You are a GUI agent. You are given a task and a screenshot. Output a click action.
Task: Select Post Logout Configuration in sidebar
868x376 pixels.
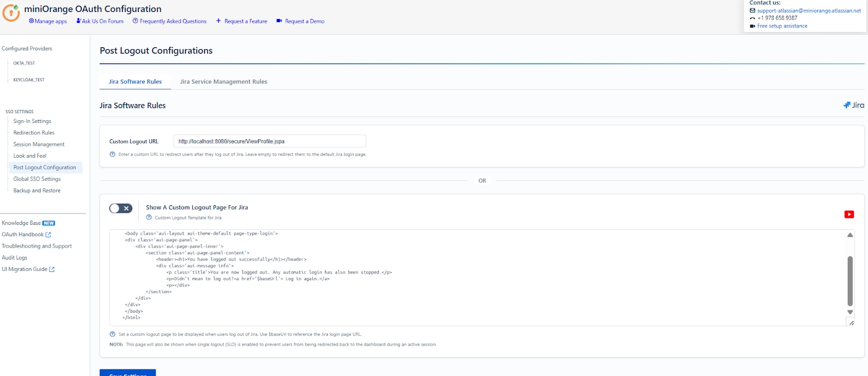(46, 167)
